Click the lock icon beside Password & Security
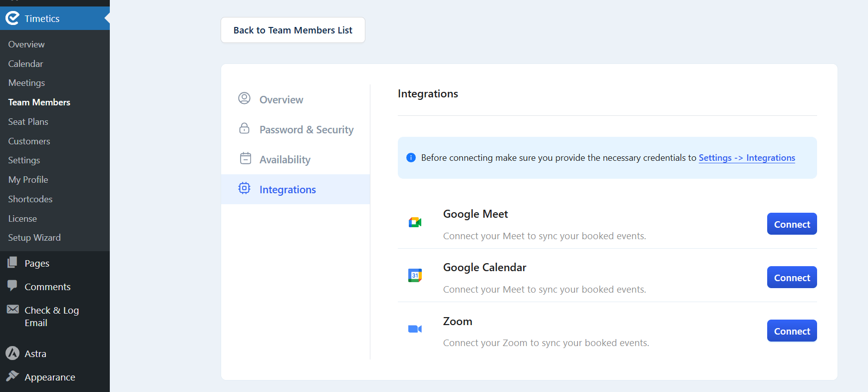This screenshot has height=392, width=868. [x=245, y=128]
